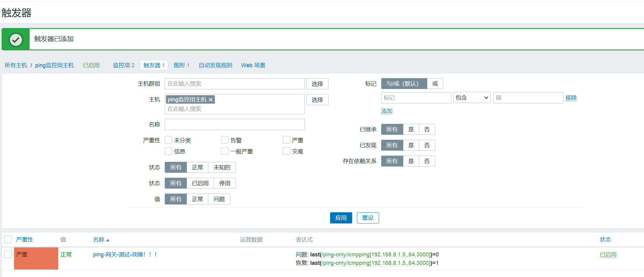Viewport: 644px width, 277px height.
Task: Click the 移除 tag link
Action: 571,98
